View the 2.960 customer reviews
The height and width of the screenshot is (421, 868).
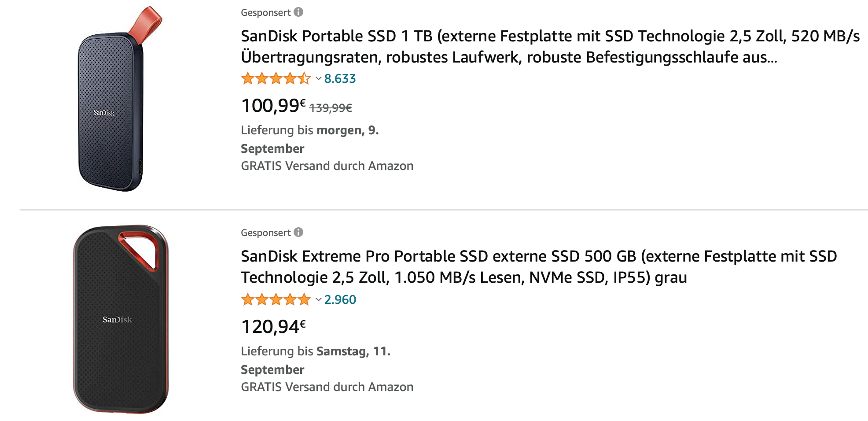(340, 300)
